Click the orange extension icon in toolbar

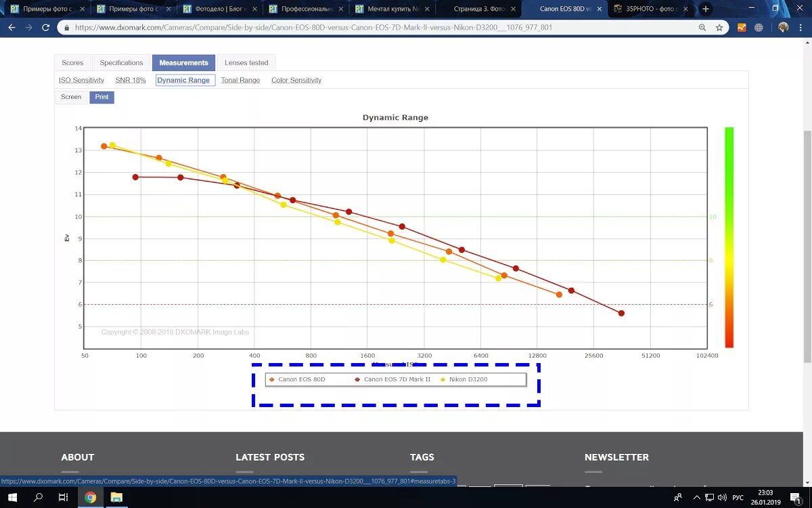(742, 28)
